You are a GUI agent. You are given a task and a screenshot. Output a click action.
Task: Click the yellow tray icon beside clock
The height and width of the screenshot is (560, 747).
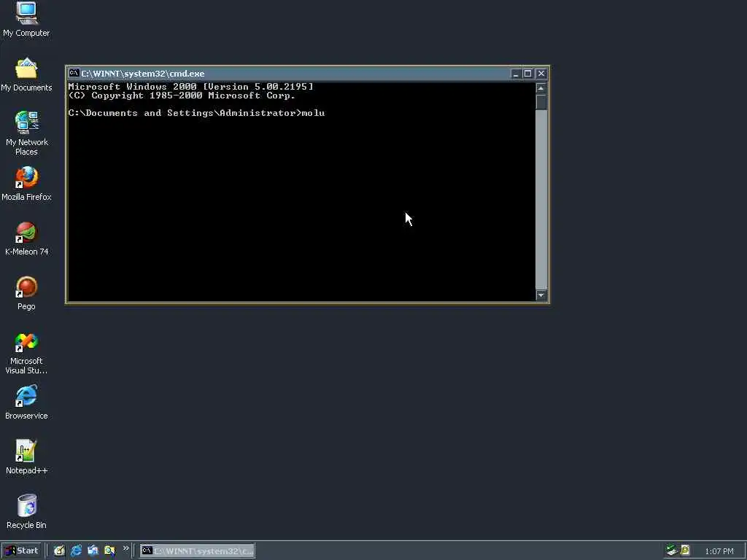[x=685, y=551]
